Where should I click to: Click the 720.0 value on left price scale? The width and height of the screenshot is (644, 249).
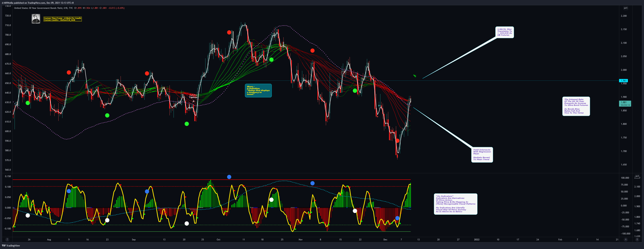pos(8,16)
